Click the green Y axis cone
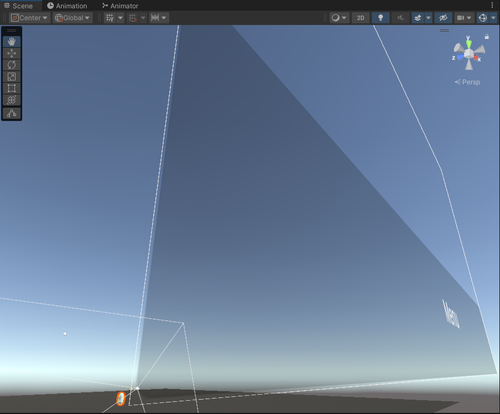The image size is (500, 414). point(469,44)
